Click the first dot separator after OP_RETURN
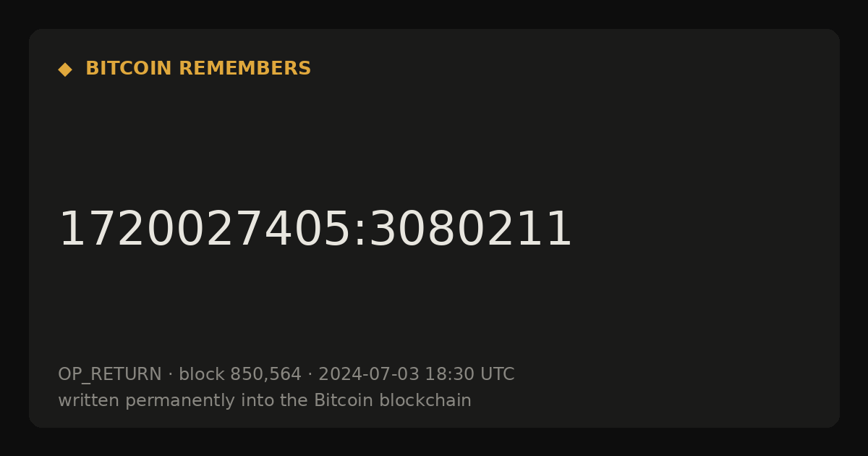Image resolution: width=868 pixels, height=456 pixels. coord(171,375)
